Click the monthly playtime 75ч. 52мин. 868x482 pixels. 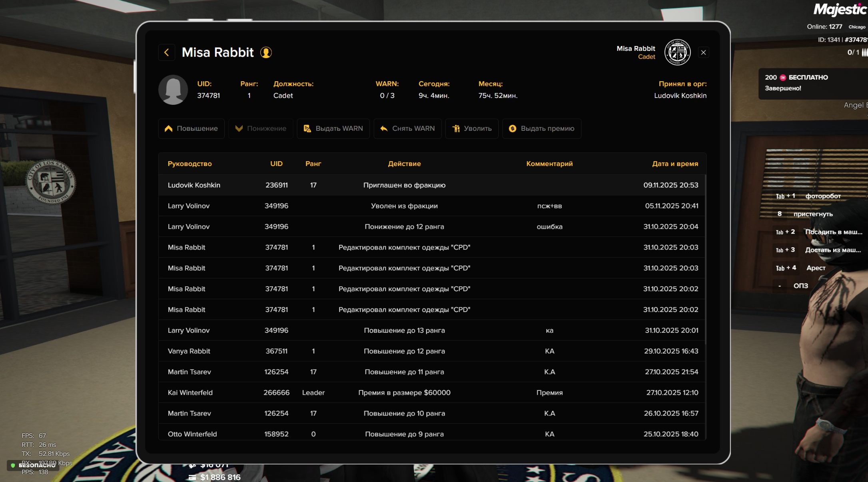click(x=498, y=96)
